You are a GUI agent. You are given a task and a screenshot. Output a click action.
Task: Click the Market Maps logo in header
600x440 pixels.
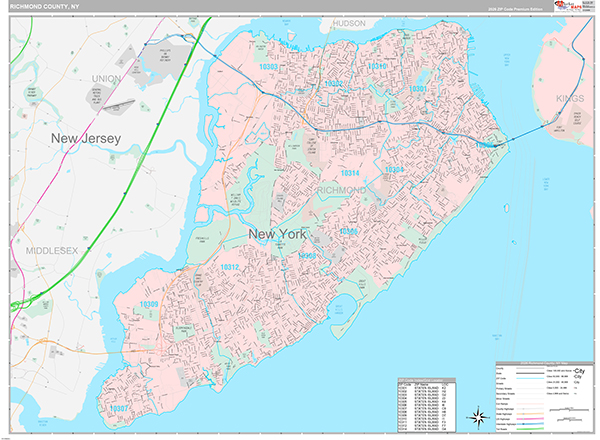(568, 6)
